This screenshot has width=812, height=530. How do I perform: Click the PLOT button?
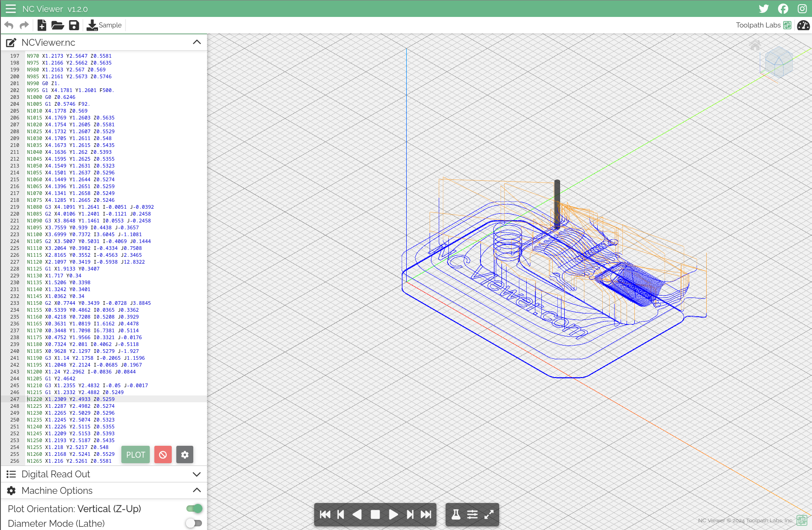(136, 454)
